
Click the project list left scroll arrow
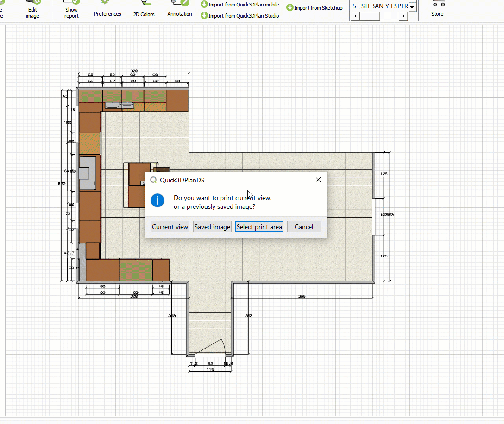[x=355, y=16]
